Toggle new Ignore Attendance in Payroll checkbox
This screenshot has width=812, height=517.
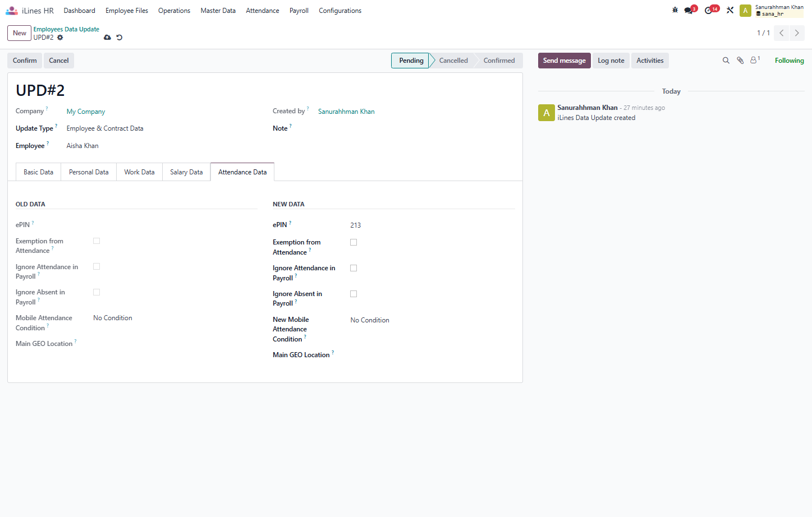click(354, 268)
